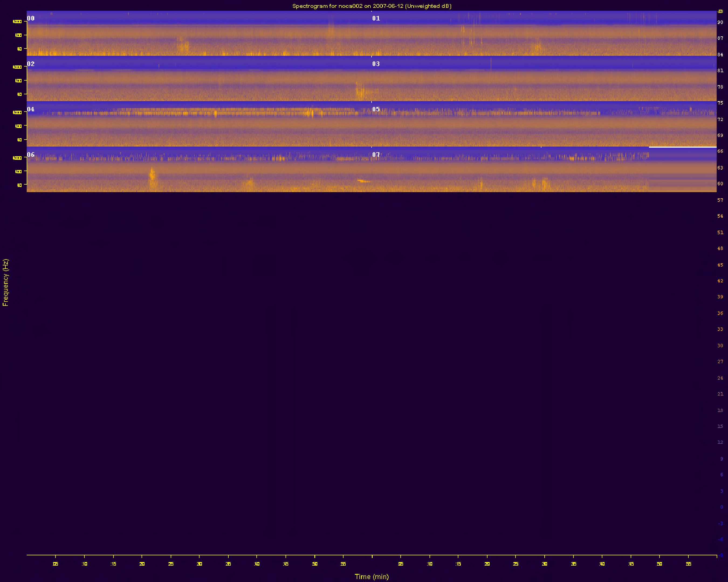The image size is (728, 582).
Task: Click the 39 value on the dB scale
Action: tap(720, 297)
